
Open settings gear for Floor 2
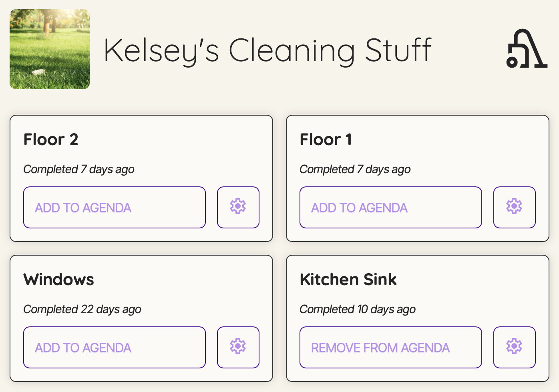[238, 207]
